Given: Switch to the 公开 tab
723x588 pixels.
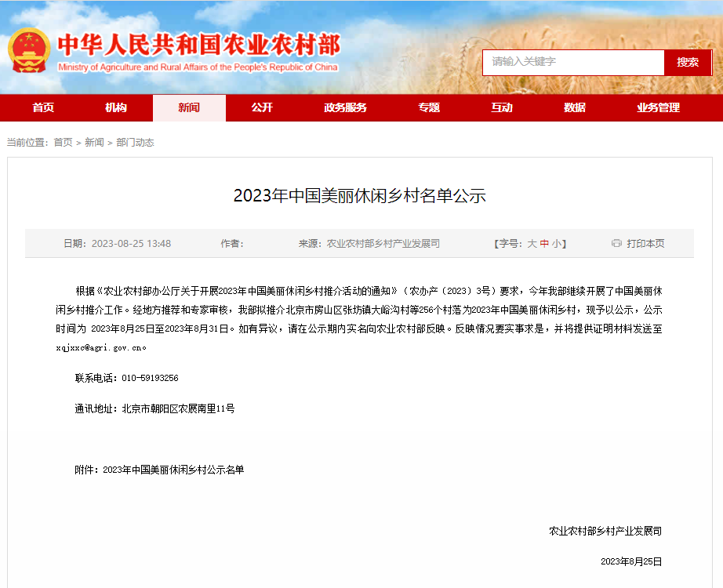Looking at the screenshot, I should click(262, 107).
